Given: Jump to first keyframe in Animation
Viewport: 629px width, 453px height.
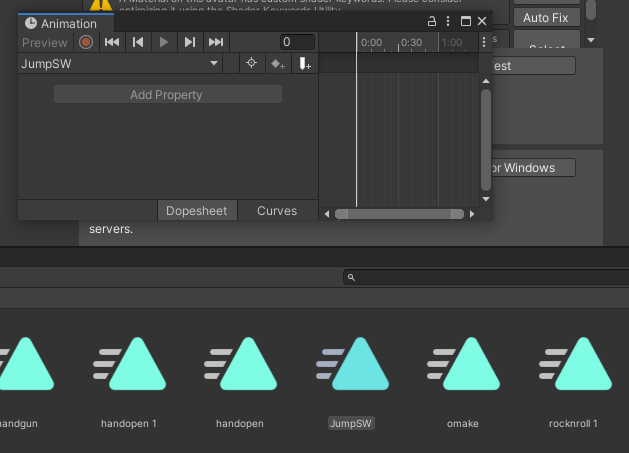Looking at the screenshot, I should click(x=112, y=42).
